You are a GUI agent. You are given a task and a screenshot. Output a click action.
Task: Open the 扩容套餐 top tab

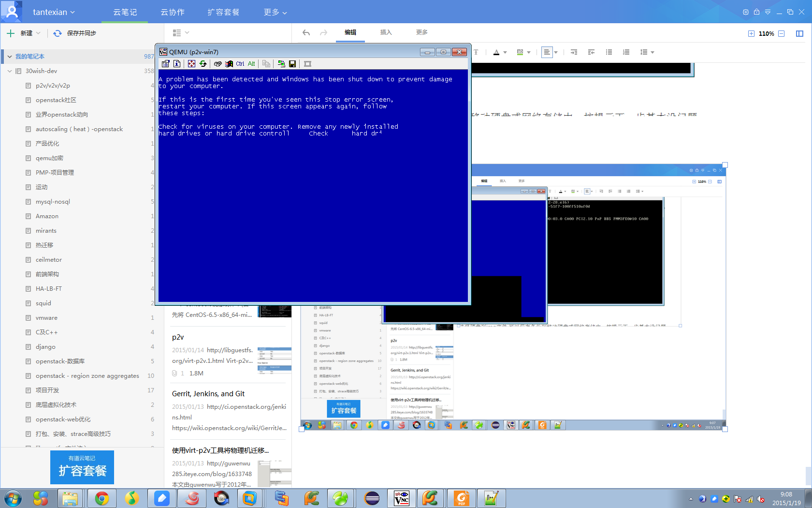click(223, 12)
